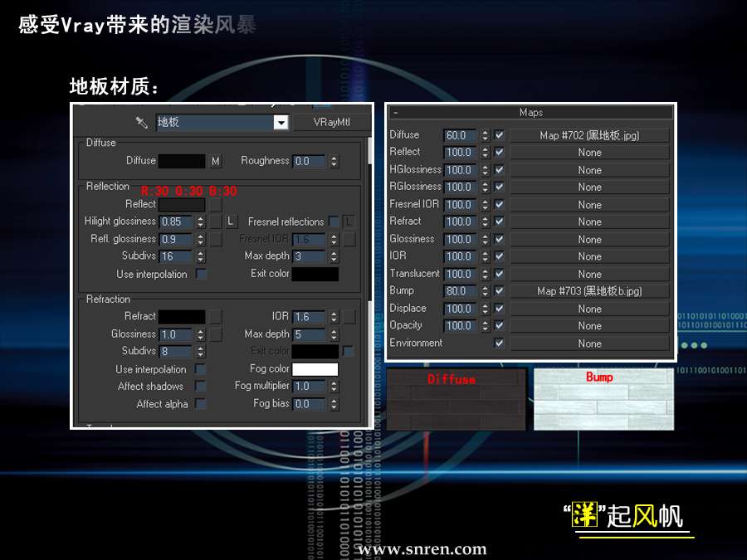
Task: Toggle reflection Use interpolation checkbox
Action: (201, 274)
